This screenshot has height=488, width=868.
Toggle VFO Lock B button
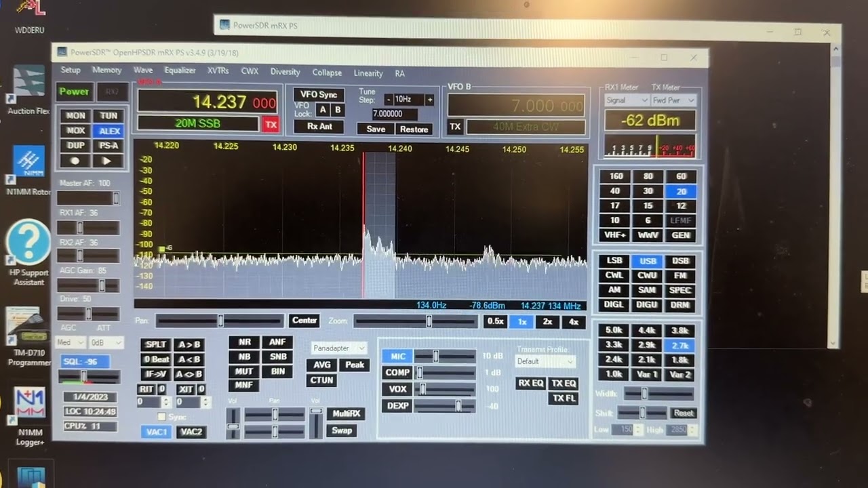pos(337,110)
